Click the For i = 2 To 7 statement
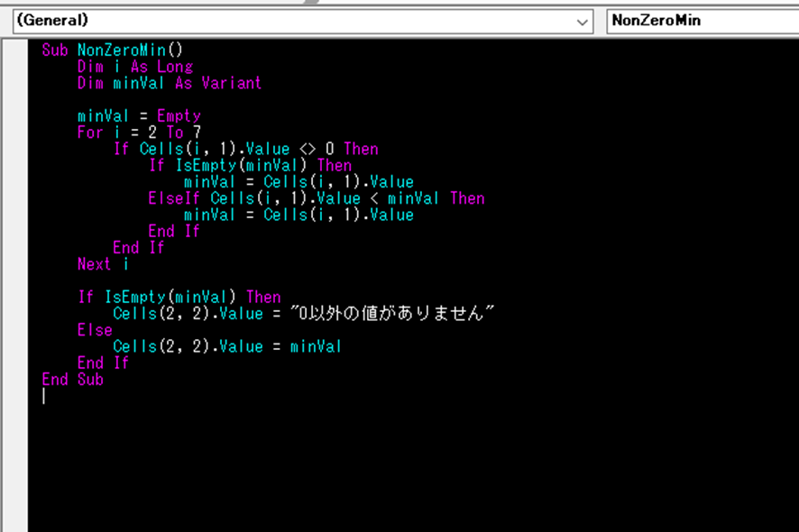The width and height of the screenshot is (799, 532). pyautogui.click(x=139, y=133)
